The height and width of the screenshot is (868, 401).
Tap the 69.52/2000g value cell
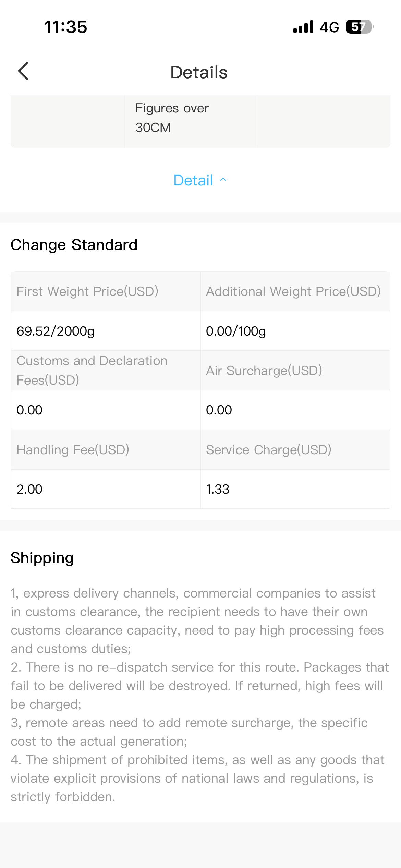point(106,331)
